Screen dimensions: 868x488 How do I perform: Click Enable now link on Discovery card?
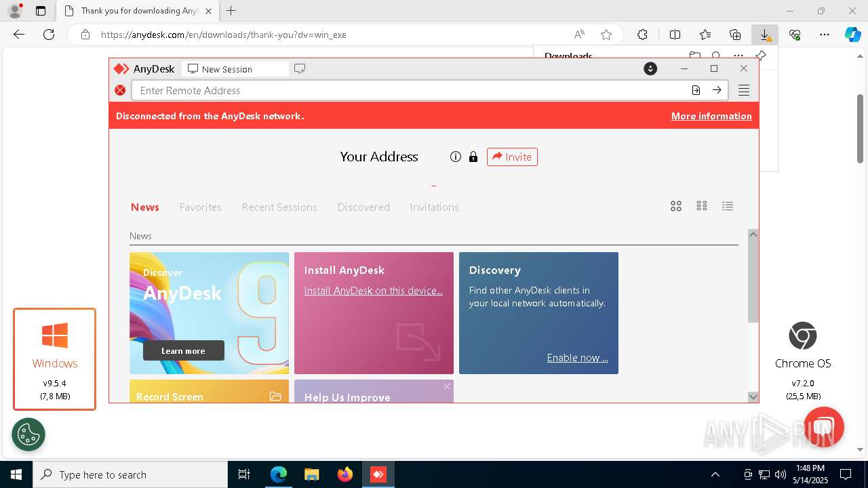(577, 357)
